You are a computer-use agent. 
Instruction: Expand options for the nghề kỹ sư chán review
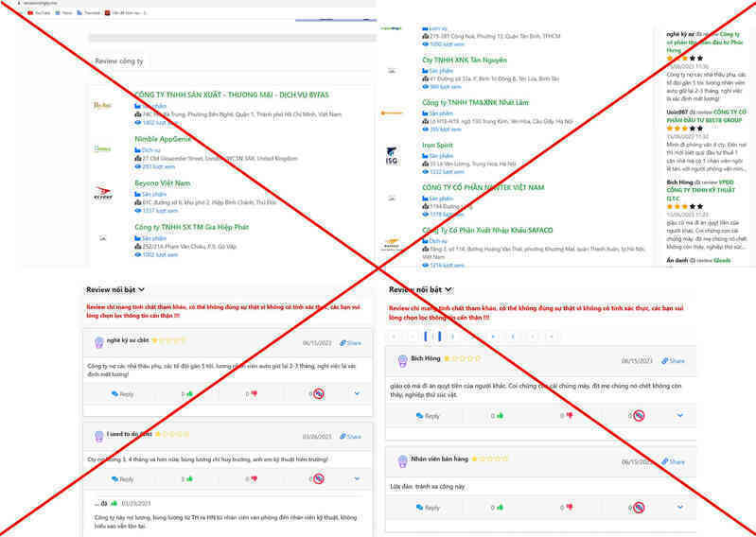(x=357, y=393)
